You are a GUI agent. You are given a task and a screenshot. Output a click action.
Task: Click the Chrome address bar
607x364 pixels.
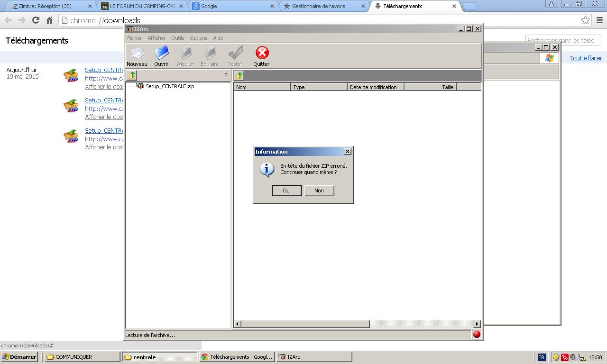pyautogui.click(x=325, y=20)
